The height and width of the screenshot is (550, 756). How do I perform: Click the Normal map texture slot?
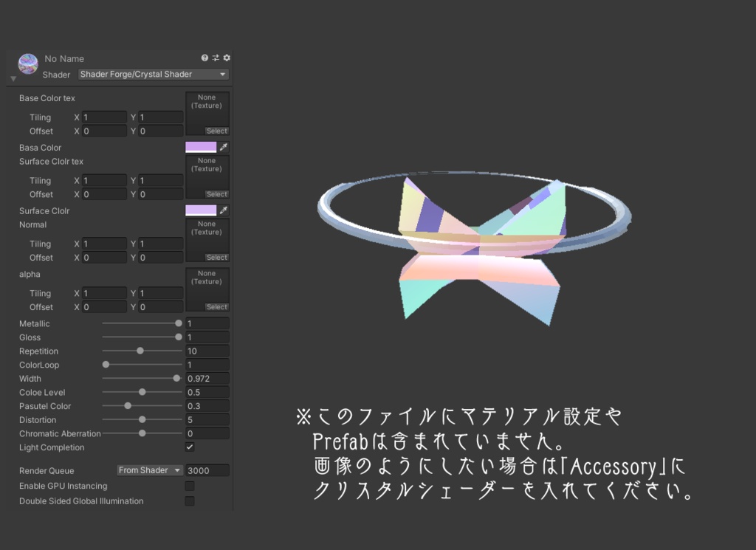point(207,236)
